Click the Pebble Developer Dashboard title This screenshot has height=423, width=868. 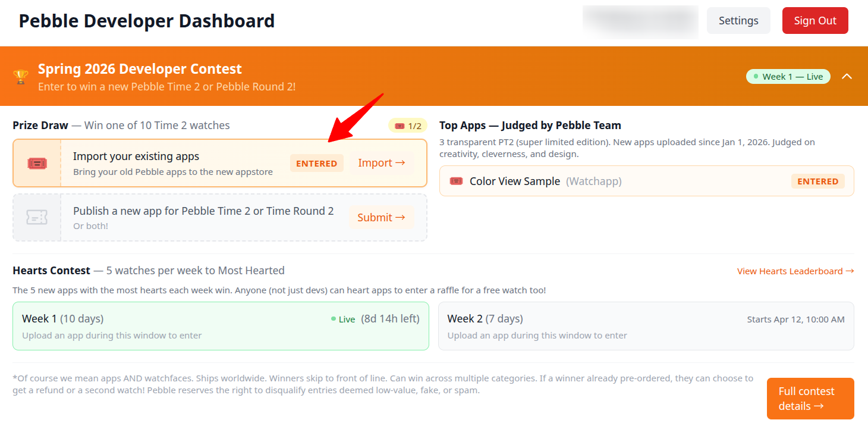click(147, 21)
